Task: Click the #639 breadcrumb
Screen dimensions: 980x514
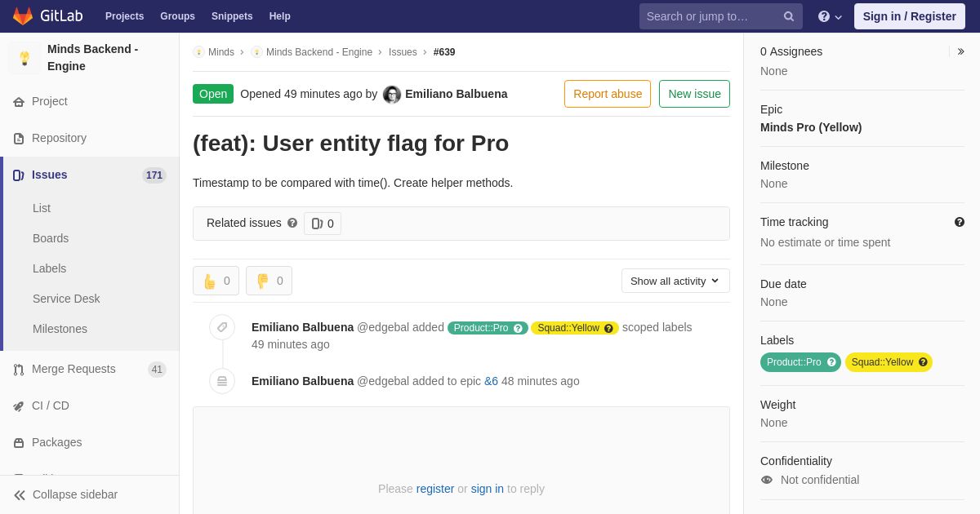Action: 444,52
